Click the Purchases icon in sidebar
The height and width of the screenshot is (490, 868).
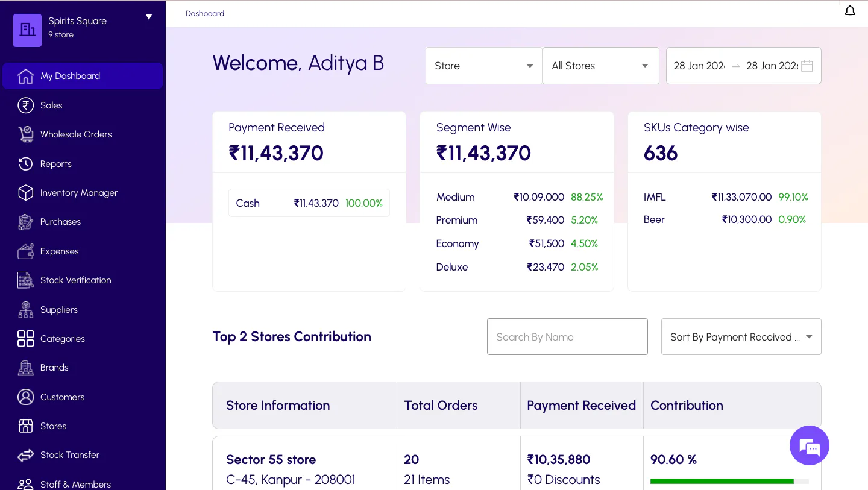tap(25, 222)
